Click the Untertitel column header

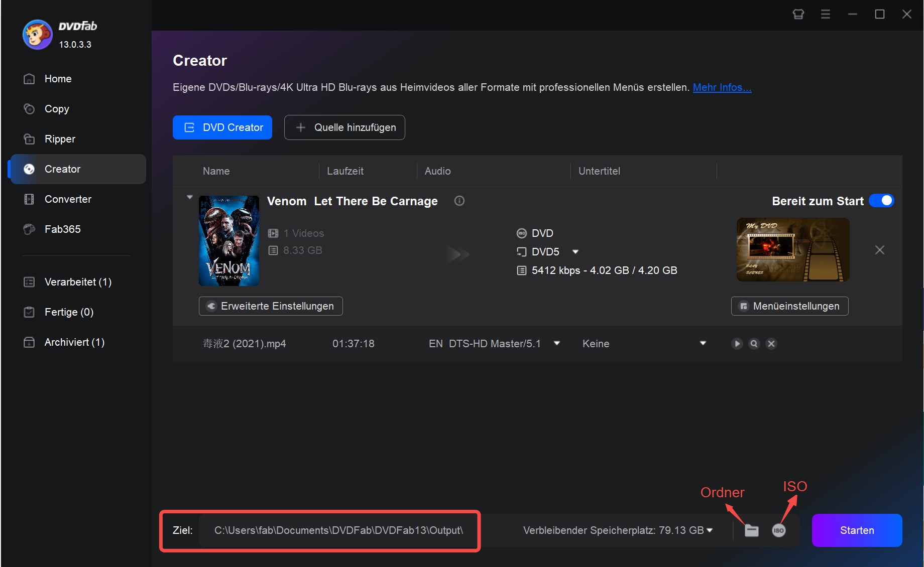599,171
